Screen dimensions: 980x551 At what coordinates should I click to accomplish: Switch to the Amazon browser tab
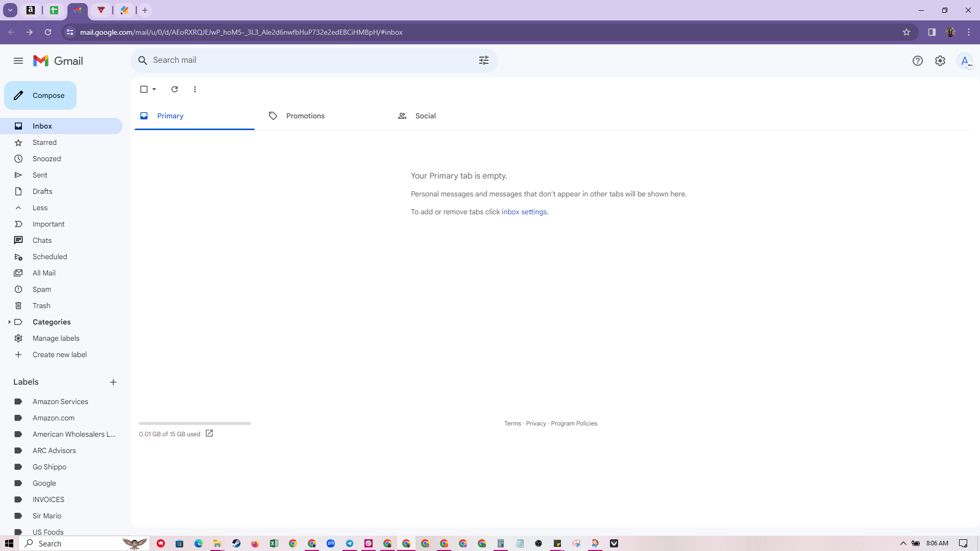pos(31,10)
